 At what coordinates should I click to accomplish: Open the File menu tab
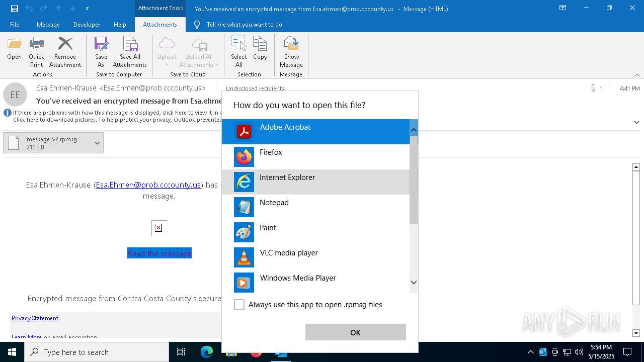click(x=15, y=25)
